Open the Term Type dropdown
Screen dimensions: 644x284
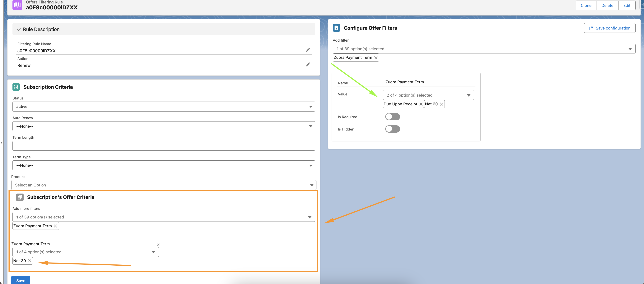(x=164, y=165)
